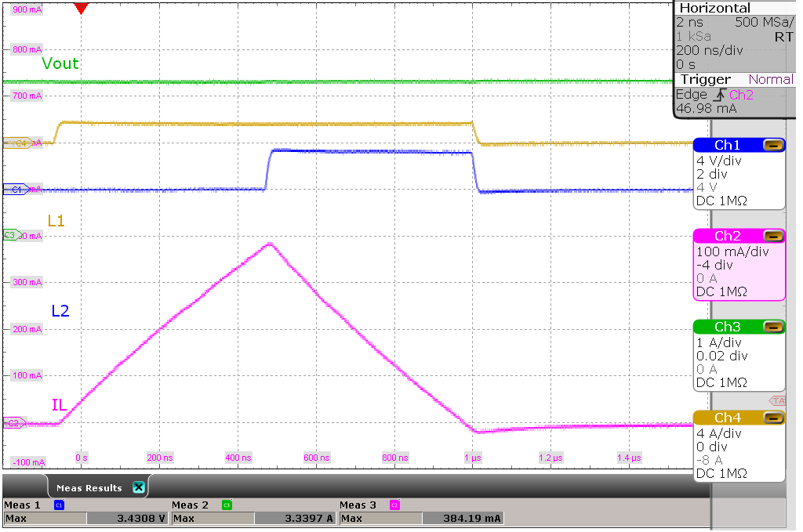Switch to the Meas Results tab
Screen dimensions: 803x532
(x=89, y=488)
